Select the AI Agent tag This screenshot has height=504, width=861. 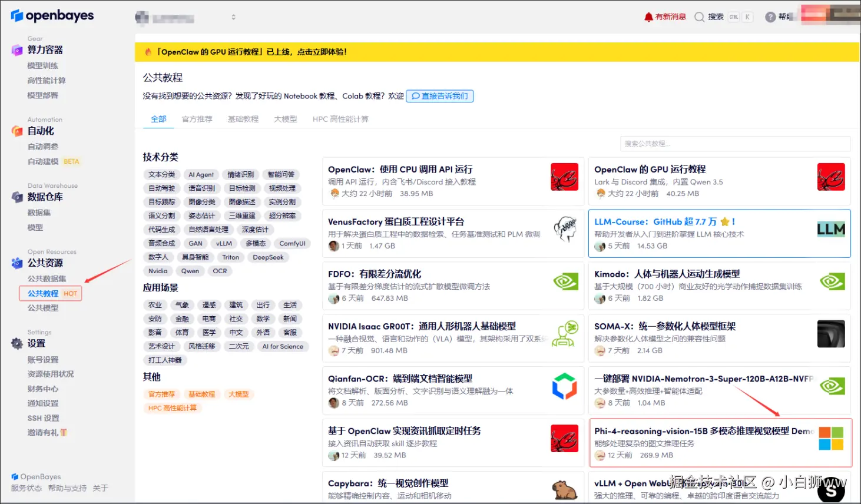[x=201, y=175]
